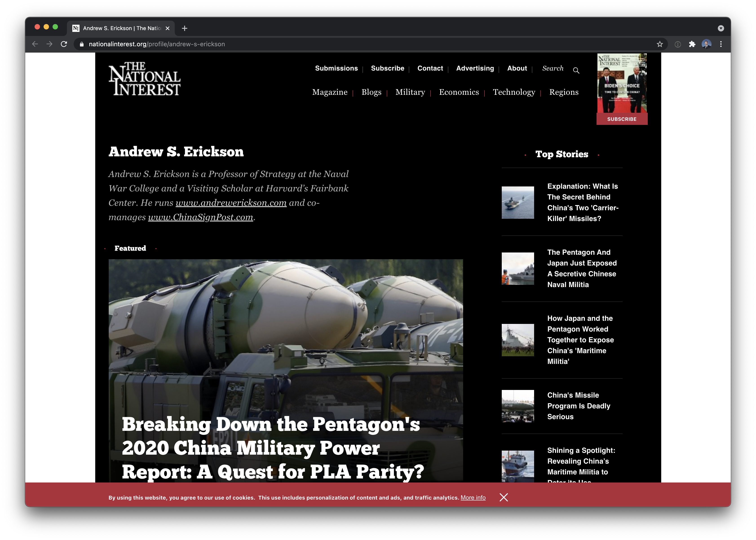Click the Carrier-Killer story thumbnail
756x540 pixels.
click(x=518, y=203)
